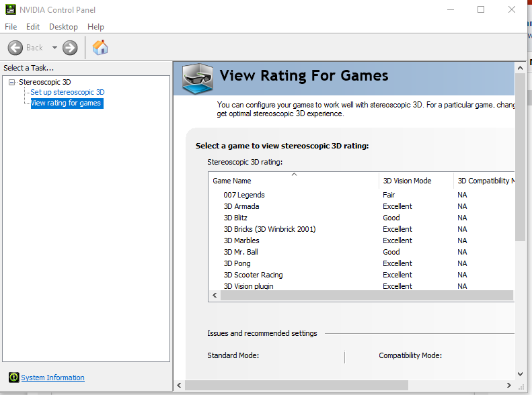Click the NVIDIA Control Panel title icon

click(11, 9)
